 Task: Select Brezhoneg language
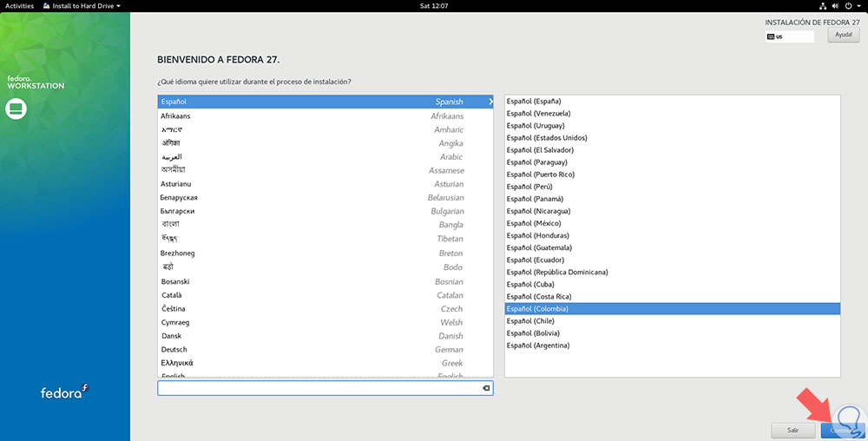tap(325, 253)
